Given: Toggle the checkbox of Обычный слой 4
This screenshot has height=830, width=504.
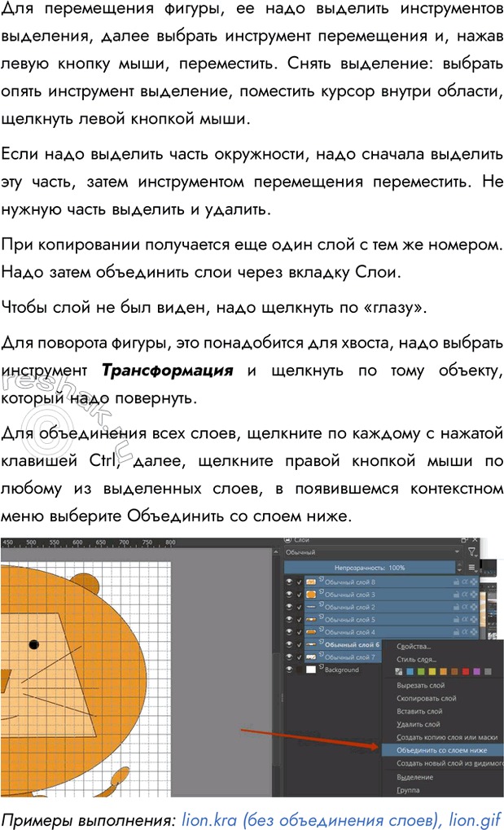Looking at the screenshot, I should tap(299, 632).
